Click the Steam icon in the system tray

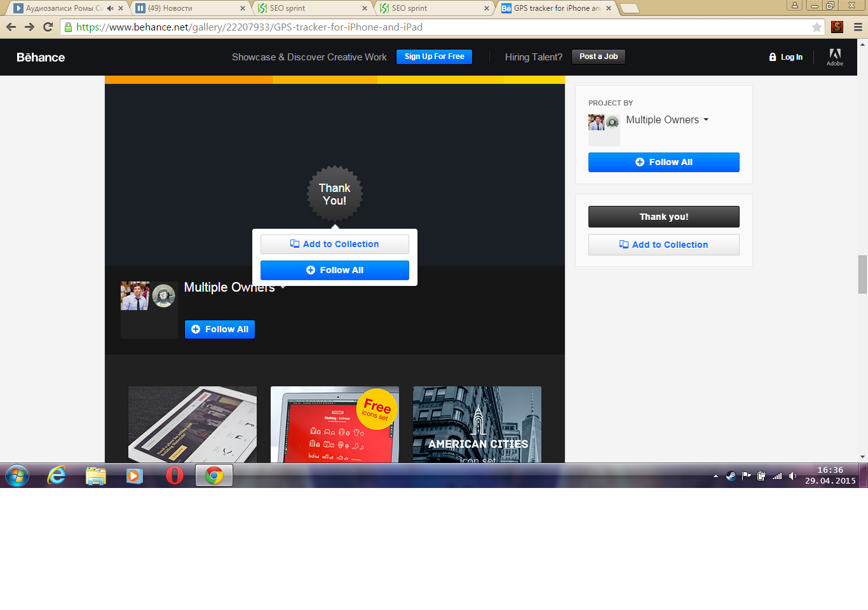731,476
